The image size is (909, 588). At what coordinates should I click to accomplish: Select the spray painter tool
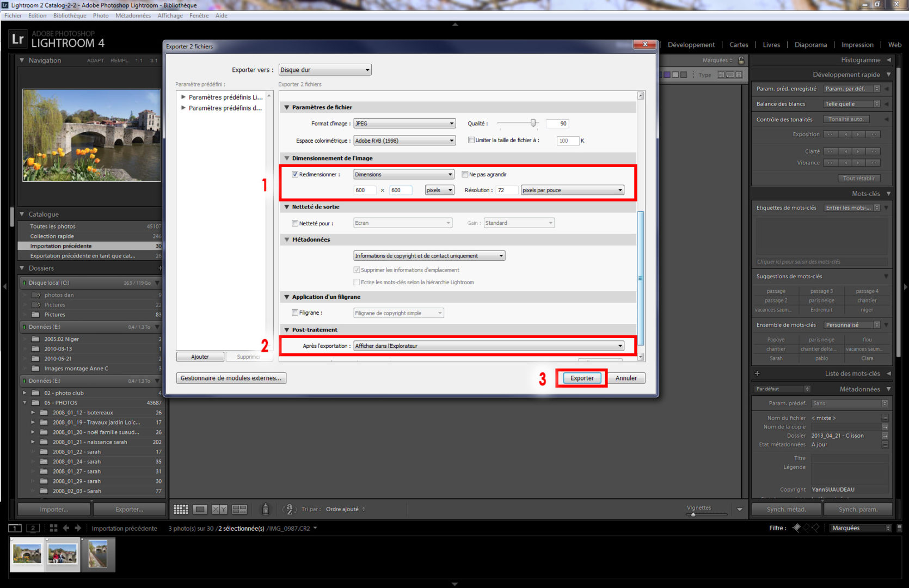click(x=266, y=509)
